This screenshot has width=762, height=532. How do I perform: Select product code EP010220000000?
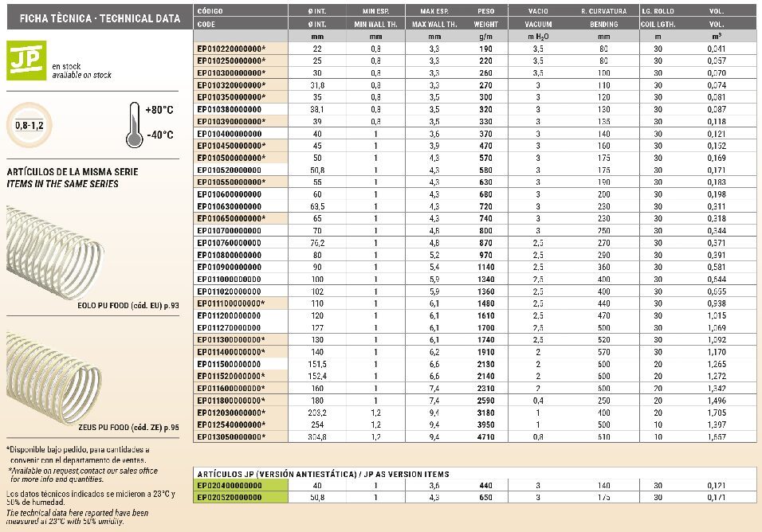point(230,49)
